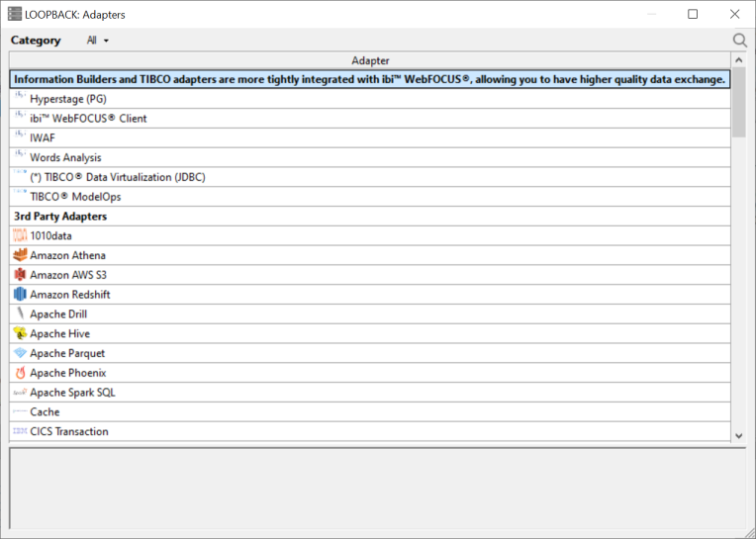Viewport: 756px width, 539px height.
Task: Click the Apache Phoenix flame icon
Action: tap(20, 373)
